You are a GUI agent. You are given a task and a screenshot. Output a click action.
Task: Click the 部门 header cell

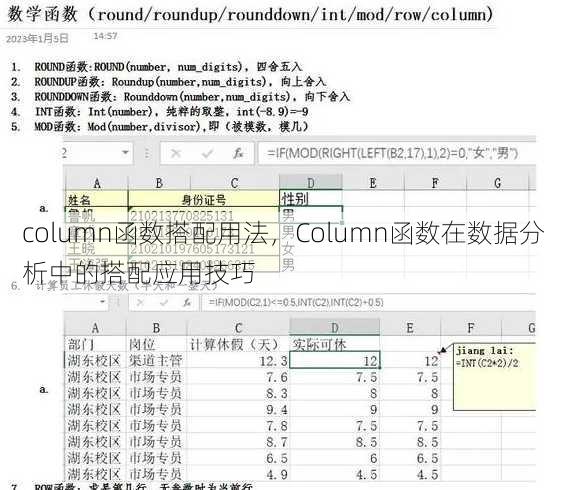tap(95, 344)
